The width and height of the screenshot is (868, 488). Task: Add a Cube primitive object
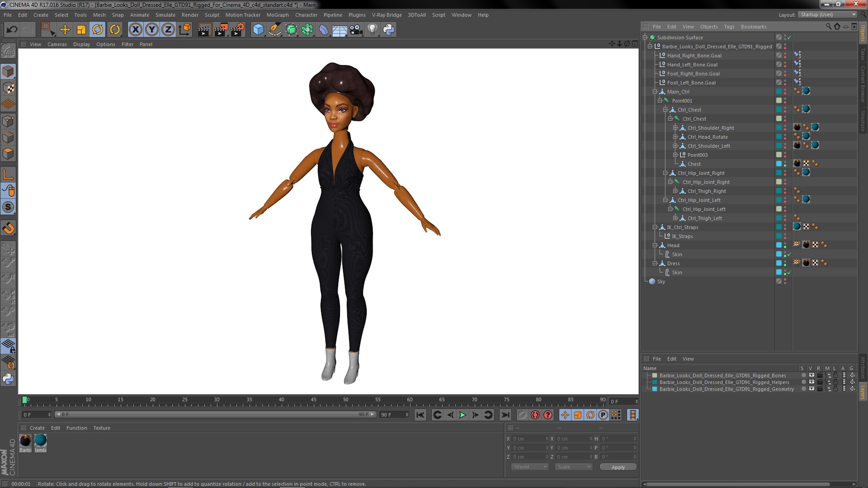pos(258,30)
